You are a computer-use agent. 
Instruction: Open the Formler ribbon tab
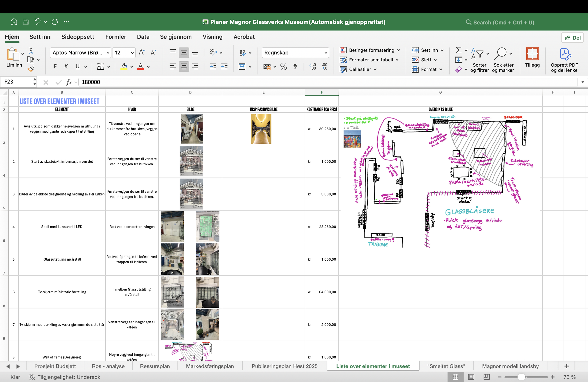pyautogui.click(x=115, y=37)
